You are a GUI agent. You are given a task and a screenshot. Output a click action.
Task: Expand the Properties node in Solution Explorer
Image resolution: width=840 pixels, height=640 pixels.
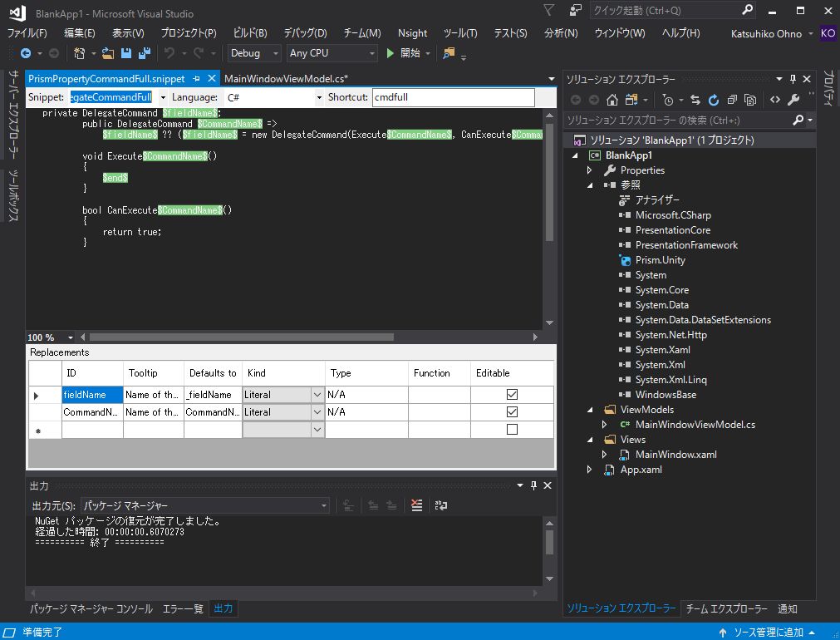click(x=590, y=170)
